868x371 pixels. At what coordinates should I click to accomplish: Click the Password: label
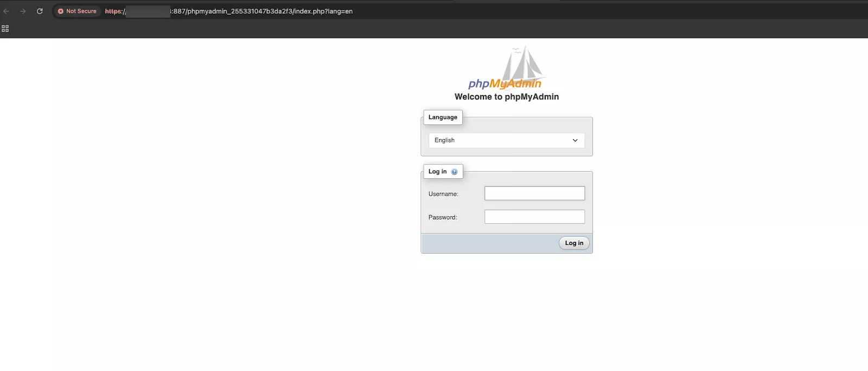[x=443, y=217]
